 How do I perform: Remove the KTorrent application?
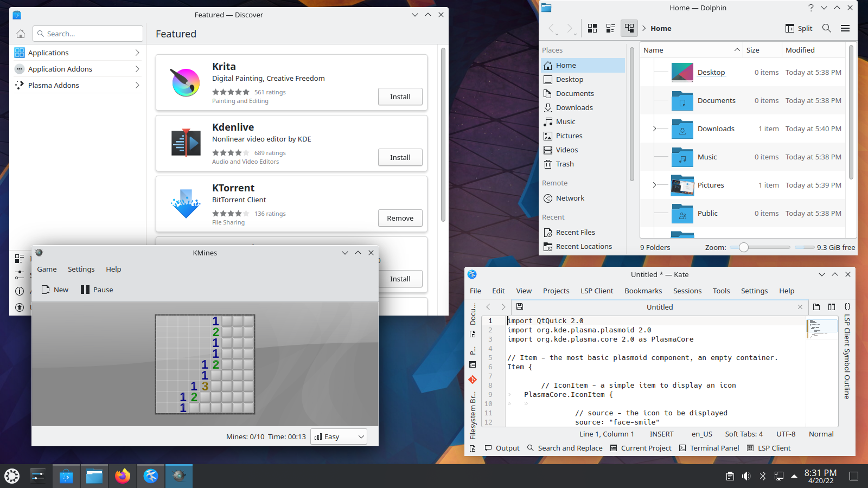tap(400, 218)
